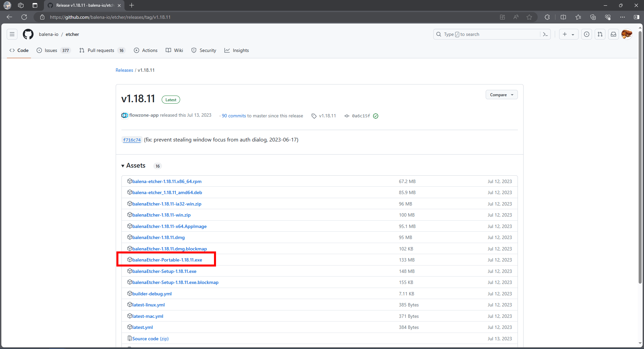
Task: Download balenaEtcher-Setup-1.18.11.exe.blockmap
Action: [175, 282]
